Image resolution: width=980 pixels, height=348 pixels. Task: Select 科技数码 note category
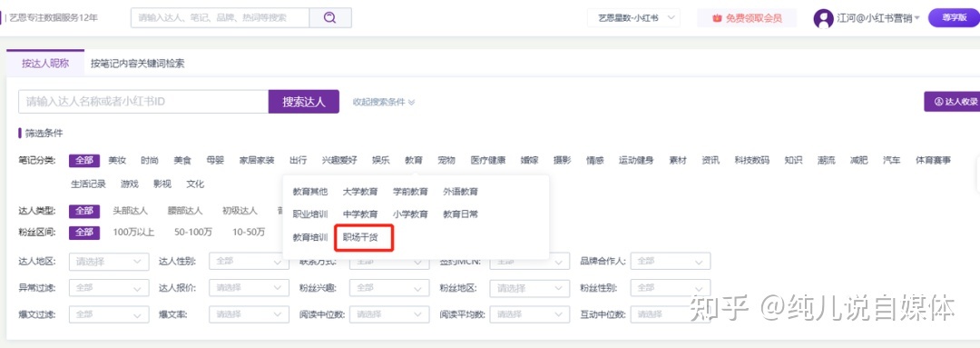point(752,160)
